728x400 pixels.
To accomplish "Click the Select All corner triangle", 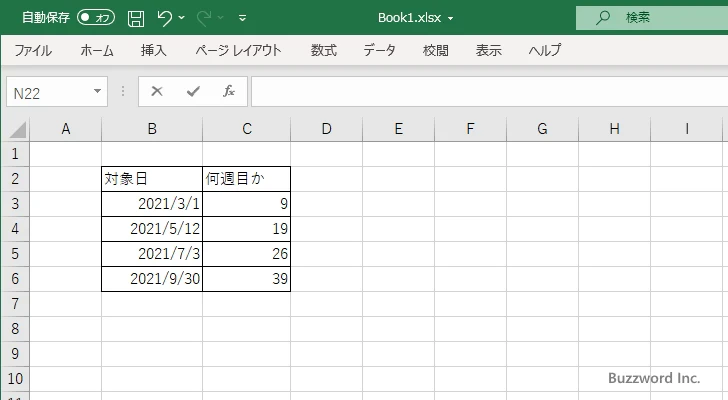I will pos(18,129).
